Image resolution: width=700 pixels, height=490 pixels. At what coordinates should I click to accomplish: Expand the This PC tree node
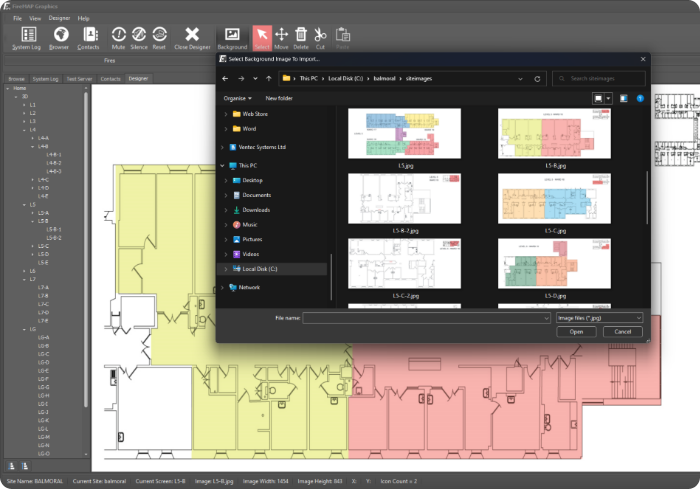pyautogui.click(x=224, y=165)
